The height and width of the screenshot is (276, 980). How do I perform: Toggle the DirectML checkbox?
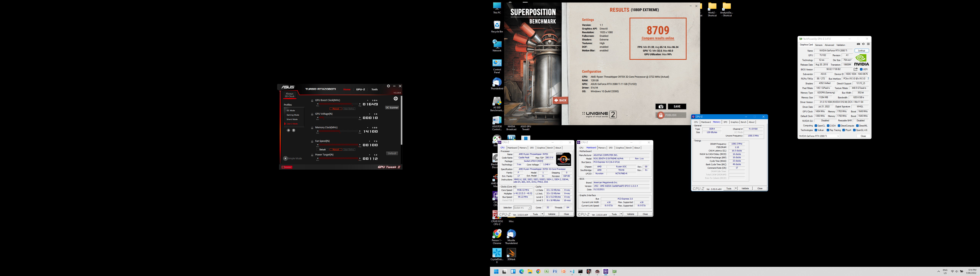tap(857, 126)
